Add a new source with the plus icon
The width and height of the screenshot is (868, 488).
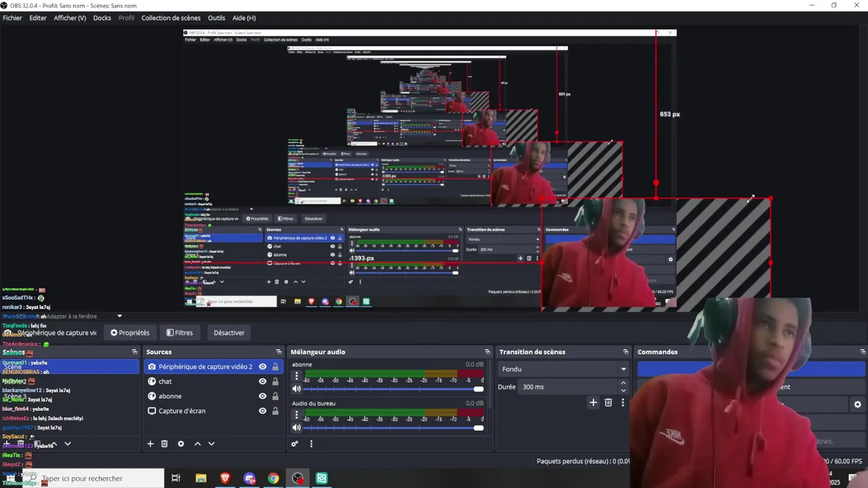point(151,444)
